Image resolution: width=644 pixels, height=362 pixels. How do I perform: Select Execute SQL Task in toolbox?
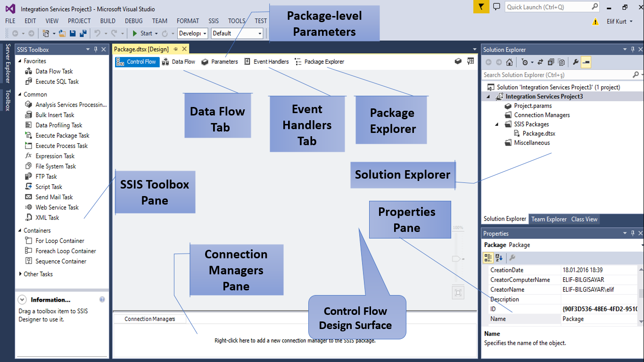(57, 82)
